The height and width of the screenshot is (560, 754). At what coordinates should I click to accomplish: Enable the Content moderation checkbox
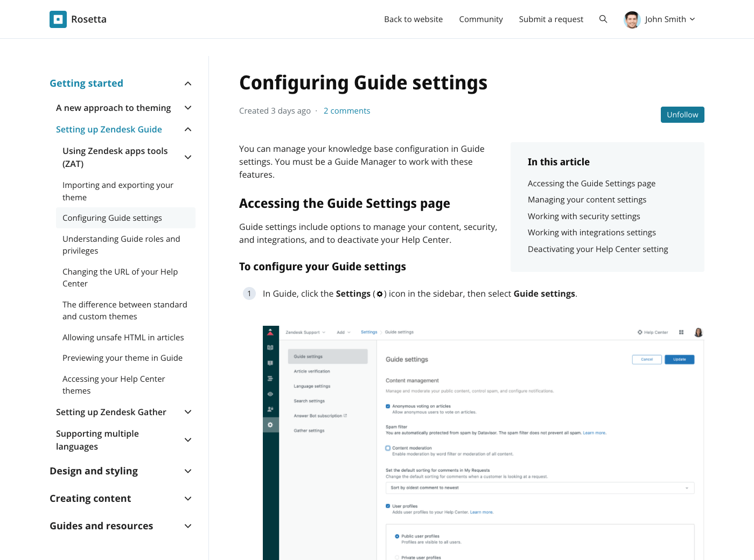(388, 448)
